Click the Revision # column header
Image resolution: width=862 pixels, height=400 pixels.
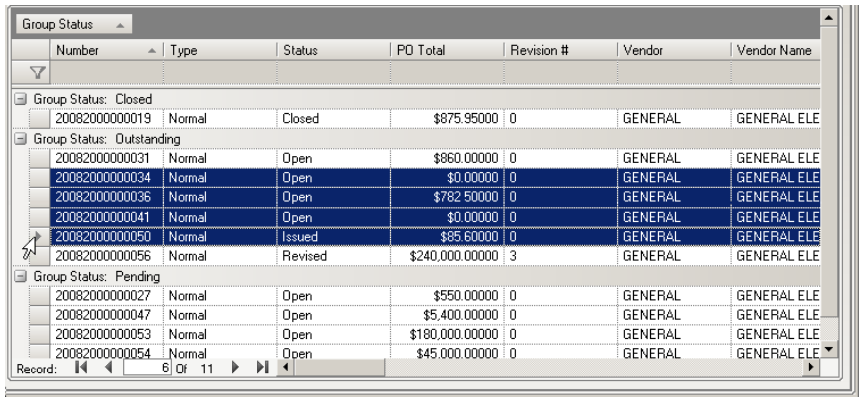point(556,49)
